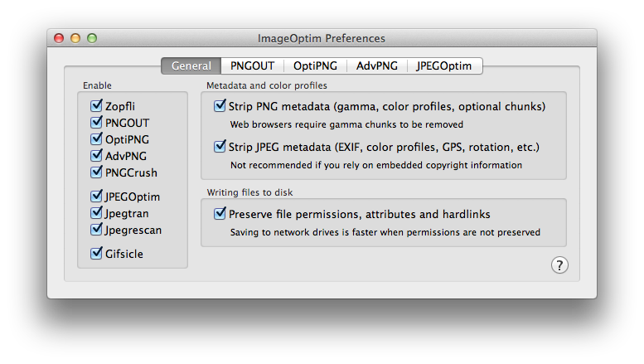The width and height of the screenshot is (644, 364).
Task: Switch to the AdvPNG tab
Action: point(377,66)
